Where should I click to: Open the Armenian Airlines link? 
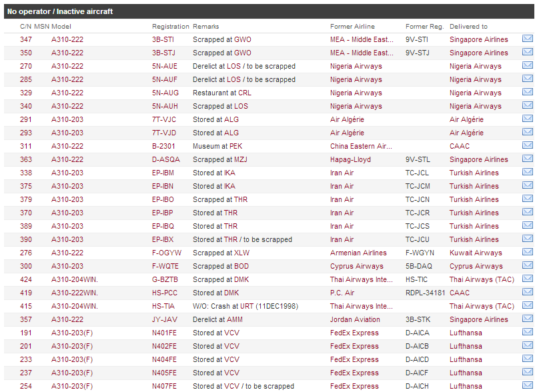(358, 253)
